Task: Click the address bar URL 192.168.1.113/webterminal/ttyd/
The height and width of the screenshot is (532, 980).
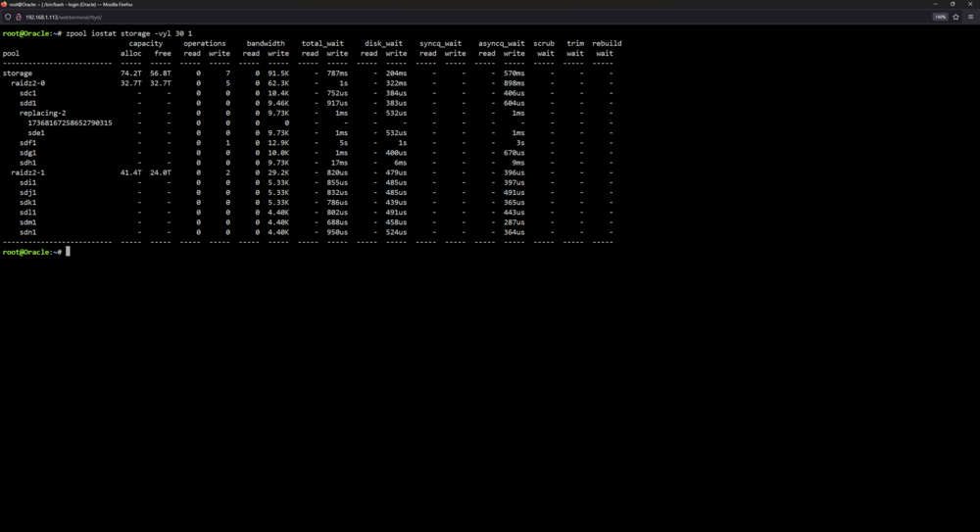Action: click(x=64, y=17)
